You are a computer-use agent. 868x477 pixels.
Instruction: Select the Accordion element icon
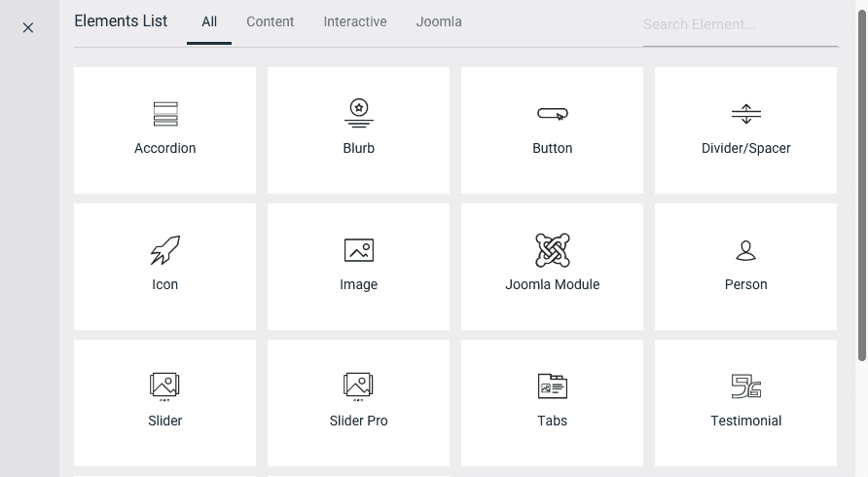click(165, 114)
